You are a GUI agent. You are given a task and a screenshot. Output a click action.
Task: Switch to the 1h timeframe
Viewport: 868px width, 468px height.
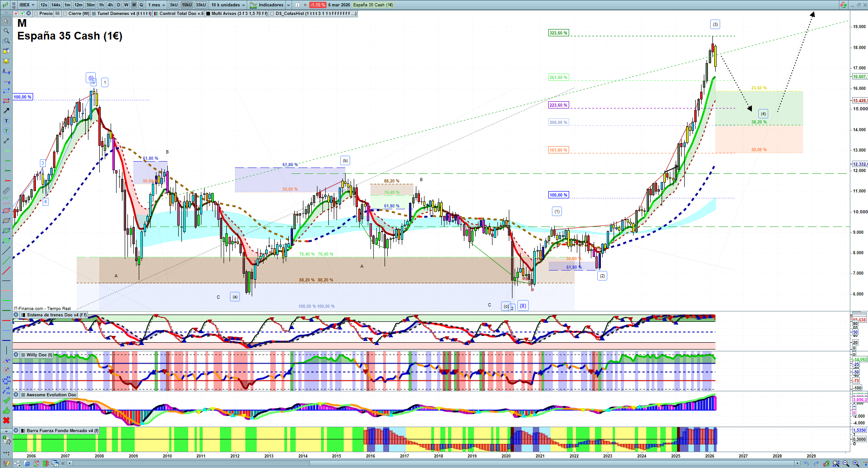(x=101, y=5)
